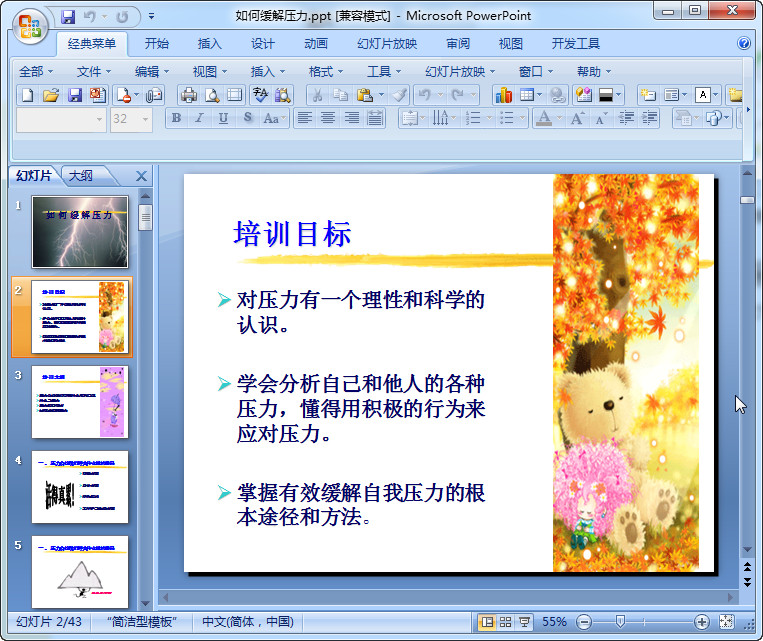Open the 编辑 menu

pos(152,72)
